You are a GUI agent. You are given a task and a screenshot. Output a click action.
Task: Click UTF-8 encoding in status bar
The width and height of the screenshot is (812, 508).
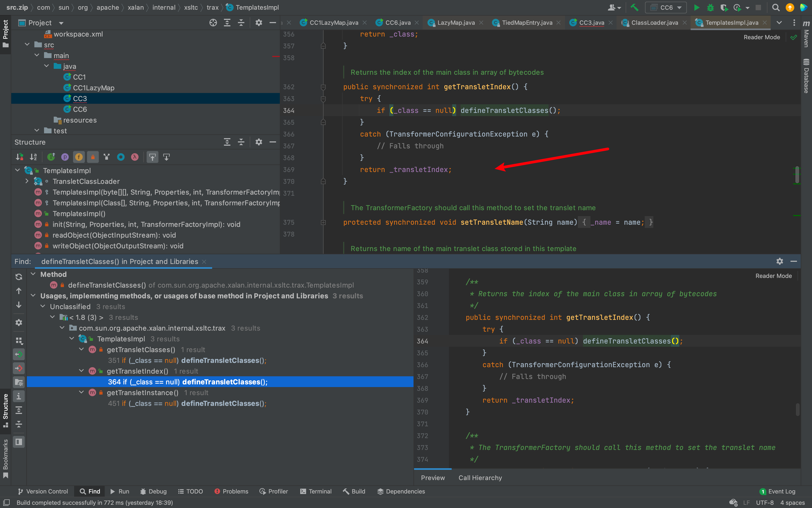click(x=765, y=503)
